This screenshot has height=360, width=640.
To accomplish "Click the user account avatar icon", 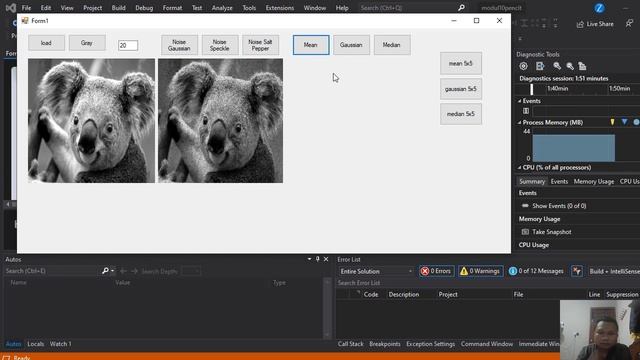I will (599, 8).
